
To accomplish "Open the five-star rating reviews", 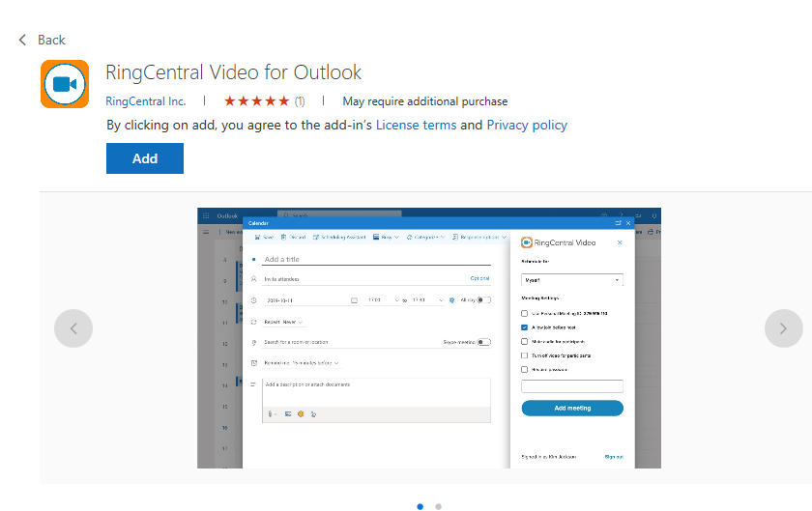I will [264, 101].
